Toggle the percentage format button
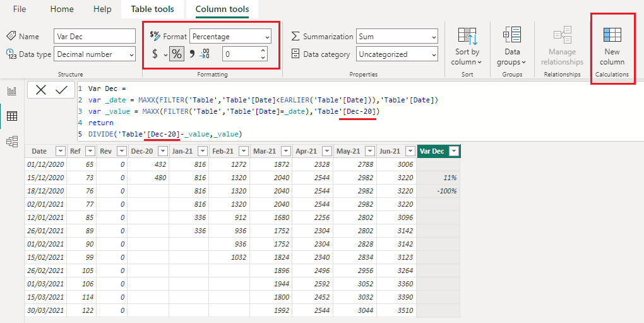644x323 pixels. coord(177,54)
